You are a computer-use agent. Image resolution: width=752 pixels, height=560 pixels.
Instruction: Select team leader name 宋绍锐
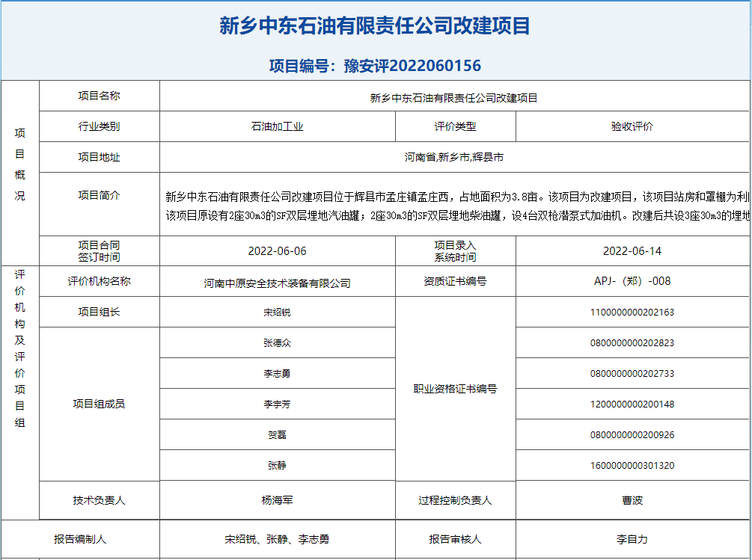[x=277, y=313]
